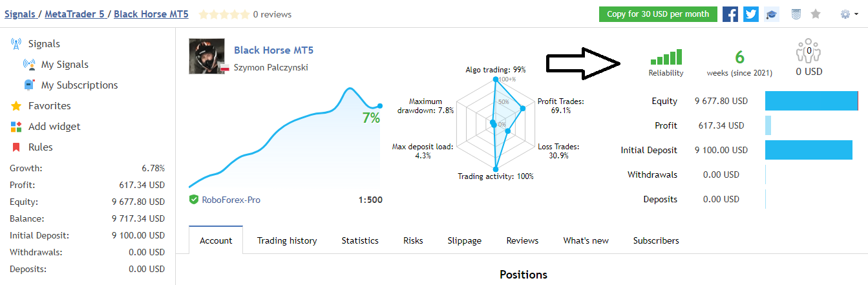The width and height of the screenshot is (868, 285).
Task: Click the RoboForex-Pro verified shield icon
Action: (194, 200)
